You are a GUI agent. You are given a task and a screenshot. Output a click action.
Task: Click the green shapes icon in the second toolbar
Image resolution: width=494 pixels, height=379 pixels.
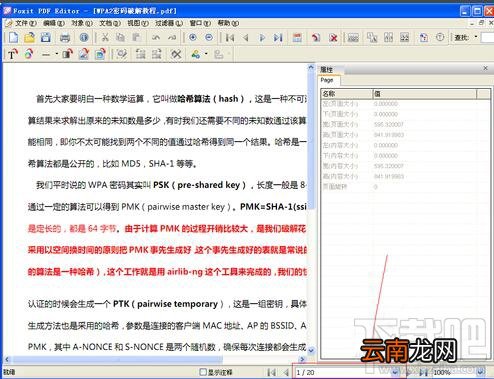tap(196, 54)
